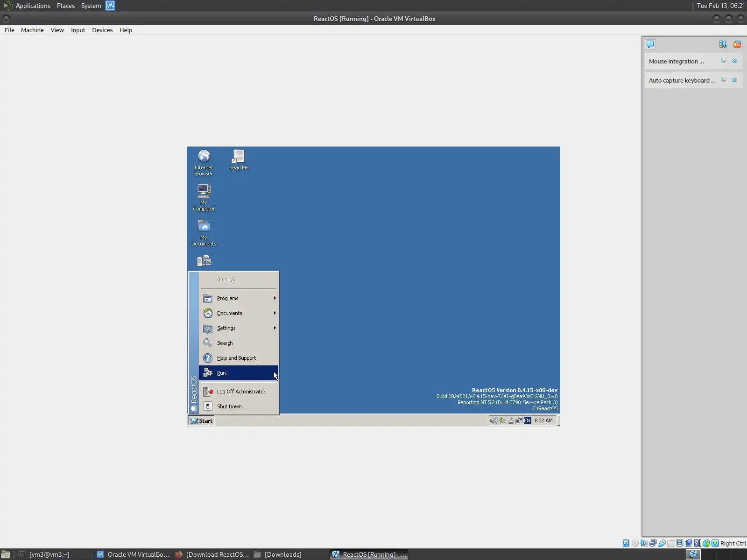747x560 pixels.
Task: Dismiss the Mouse integration notification
Action: (x=734, y=61)
